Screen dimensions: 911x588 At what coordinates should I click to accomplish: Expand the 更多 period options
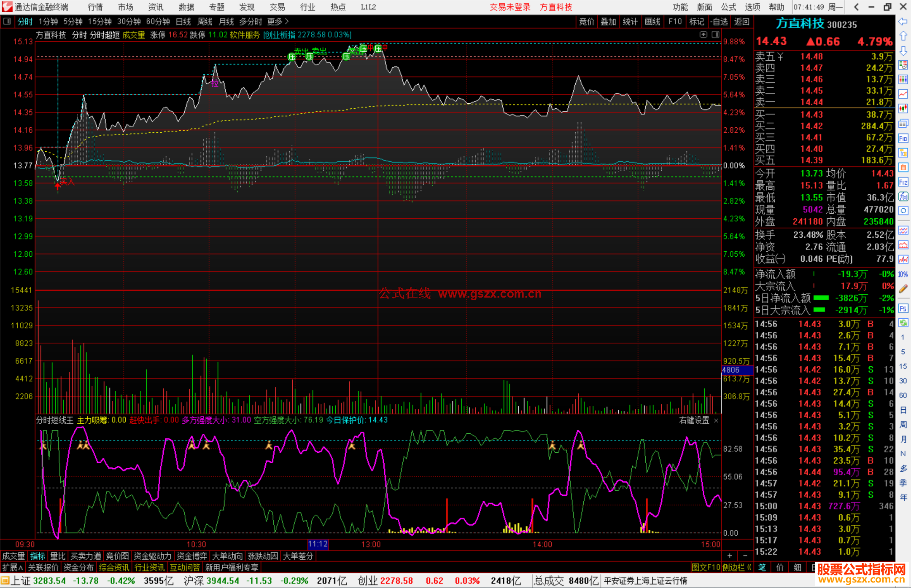278,21
